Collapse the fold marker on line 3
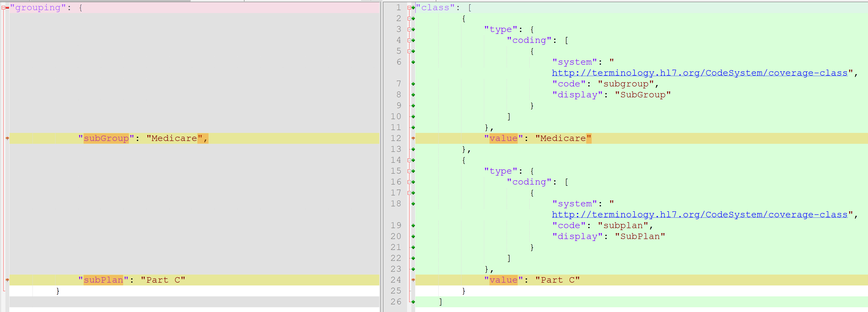Screen dimensions: 868x312 tap(409, 29)
